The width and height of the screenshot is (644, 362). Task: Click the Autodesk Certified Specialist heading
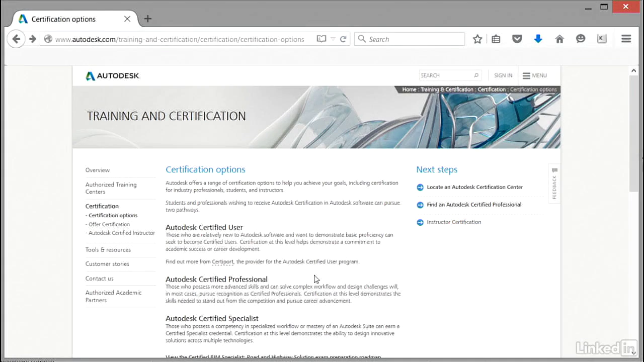tap(212, 318)
